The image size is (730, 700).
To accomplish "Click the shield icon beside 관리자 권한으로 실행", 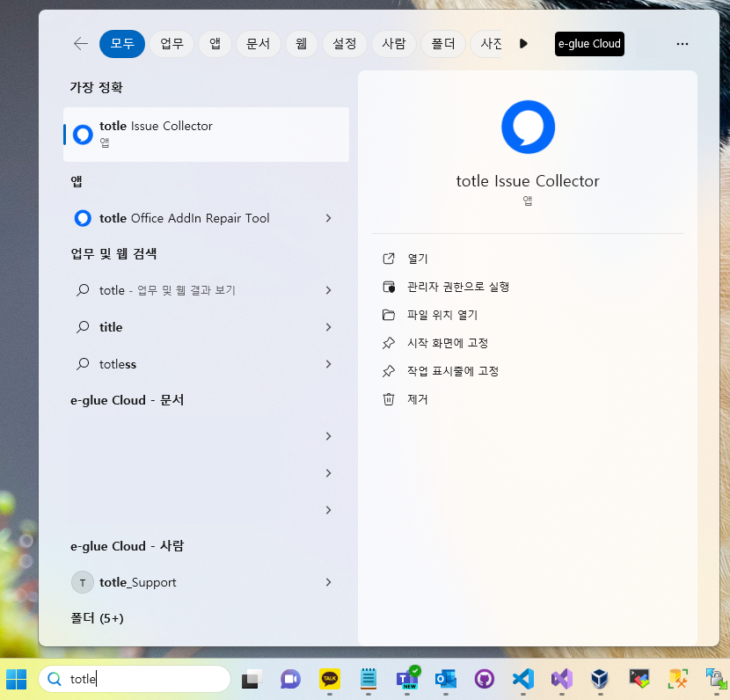I will pyautogui.click(x=388, y=287).
